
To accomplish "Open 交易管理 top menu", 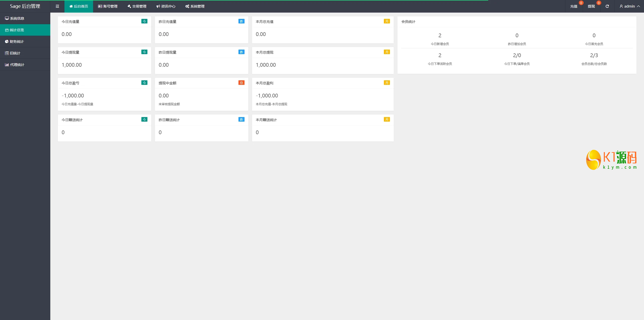I will pyautogui.click(x=137, y=6).
